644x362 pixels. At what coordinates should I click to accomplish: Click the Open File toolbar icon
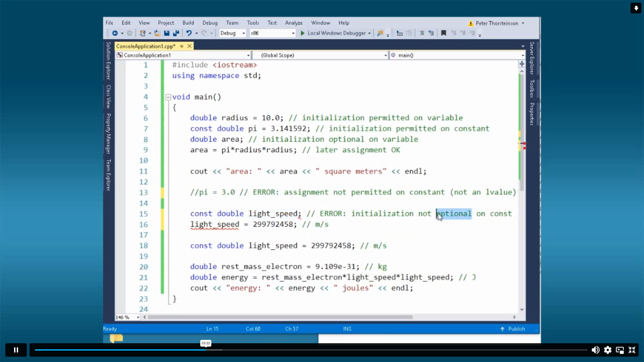pos(157,33)
